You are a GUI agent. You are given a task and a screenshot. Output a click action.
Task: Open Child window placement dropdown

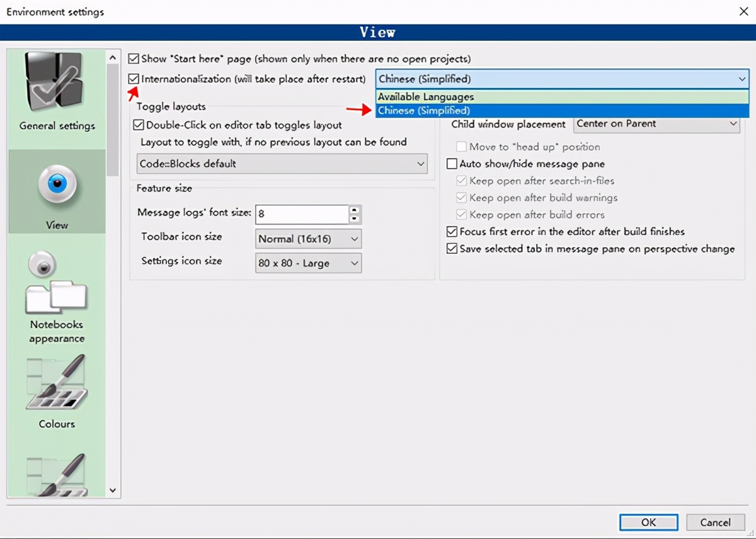[656, 124]
